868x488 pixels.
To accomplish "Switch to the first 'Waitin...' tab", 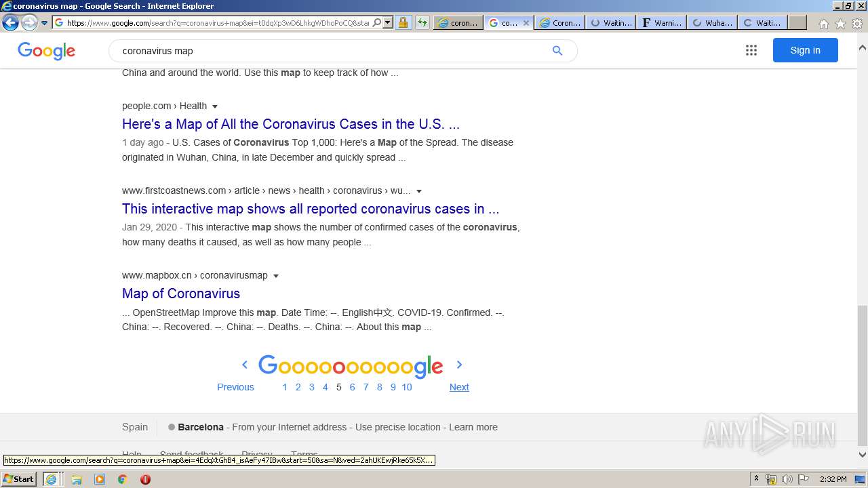I will tap(611, 22).
